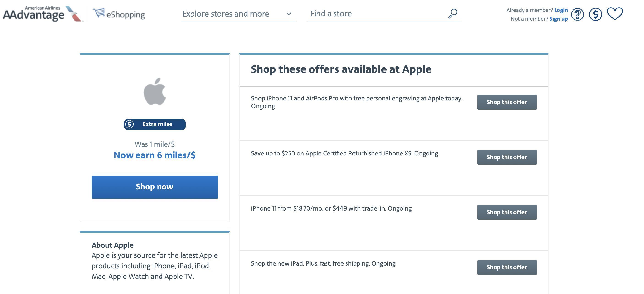Screen dimensions: 644x294
Task: Click the Sign up link
Action: 559,19
